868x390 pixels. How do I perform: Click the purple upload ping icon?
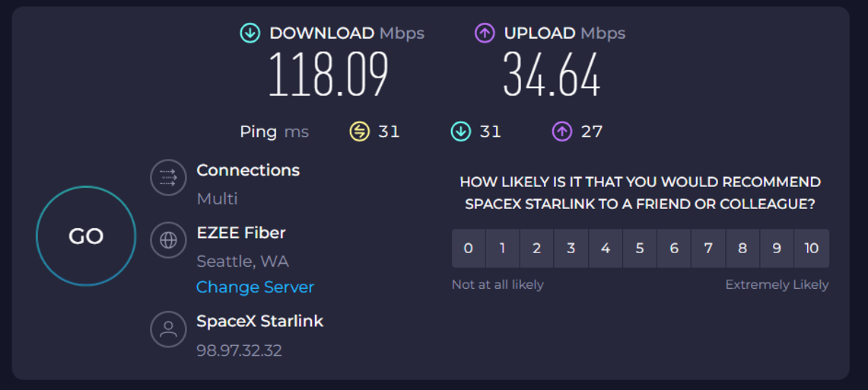click(x=561, y=132)
